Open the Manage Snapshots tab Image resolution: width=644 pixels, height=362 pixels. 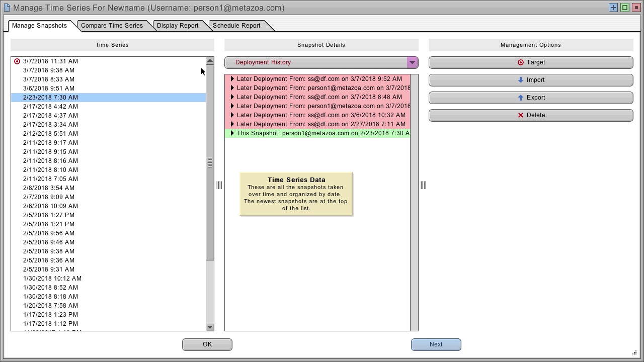coord(39,26)
